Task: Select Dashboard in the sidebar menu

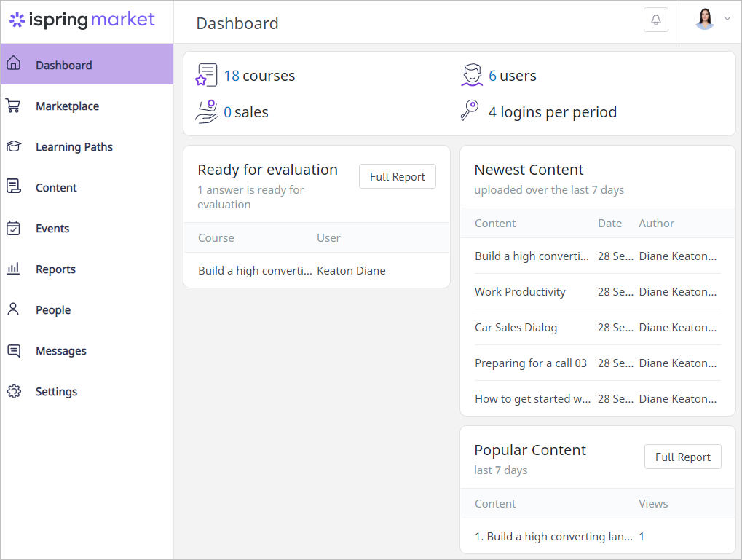Action: click(x=87, y=64)
